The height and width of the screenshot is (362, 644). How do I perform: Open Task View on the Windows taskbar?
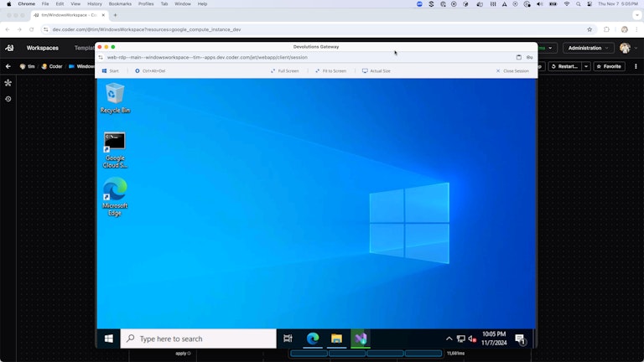pos(288,339)
